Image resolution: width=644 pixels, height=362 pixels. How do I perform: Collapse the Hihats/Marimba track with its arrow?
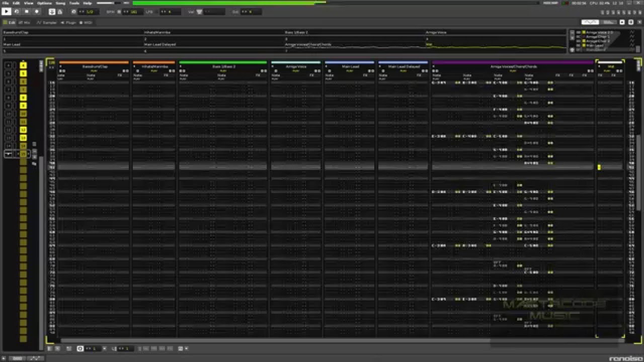coord(134,66)
